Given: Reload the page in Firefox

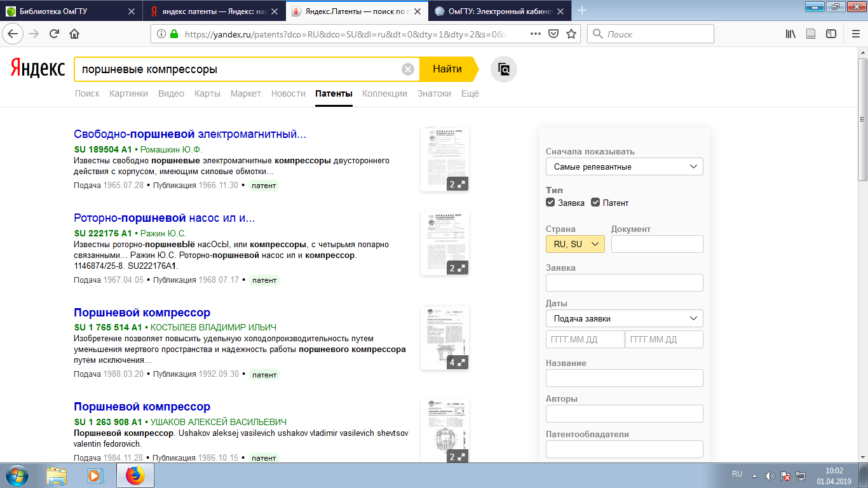Looking at the screenshot, I should click(x=54, y=34).
